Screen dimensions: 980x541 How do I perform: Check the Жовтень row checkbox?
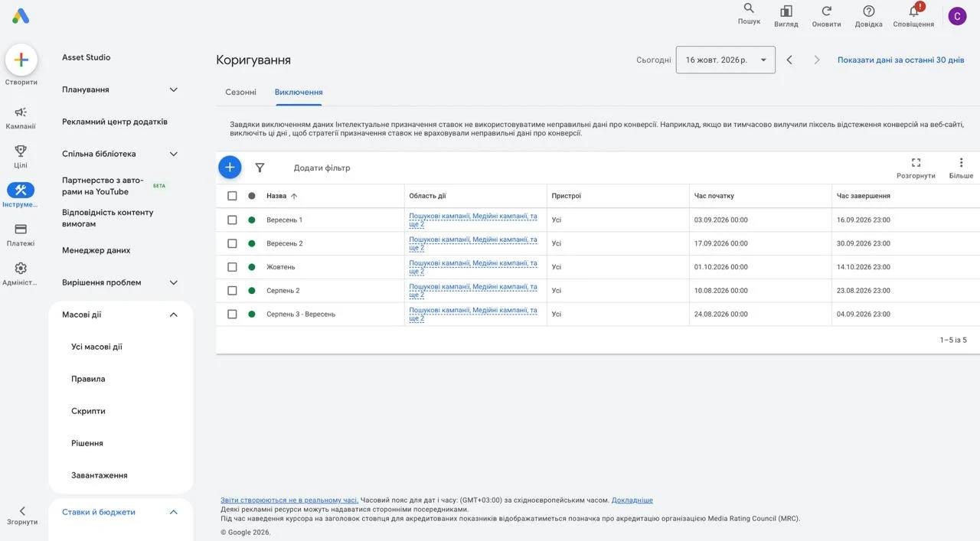pos(232,267)
